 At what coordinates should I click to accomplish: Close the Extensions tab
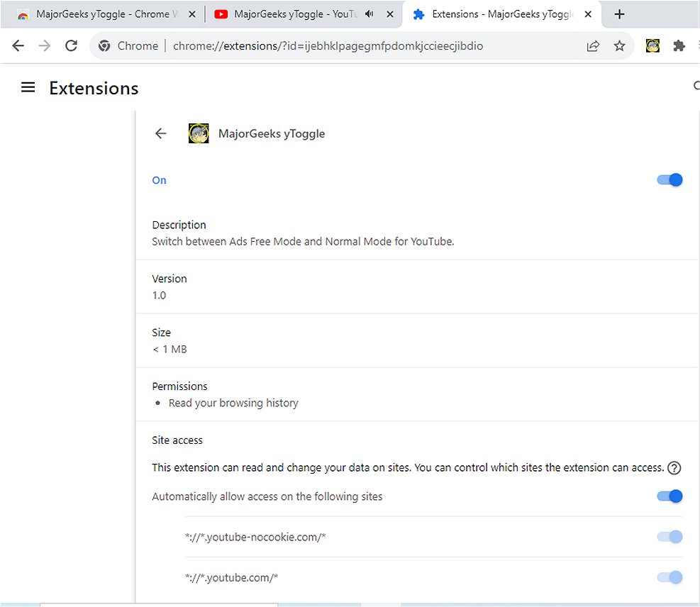pos(588,14)
